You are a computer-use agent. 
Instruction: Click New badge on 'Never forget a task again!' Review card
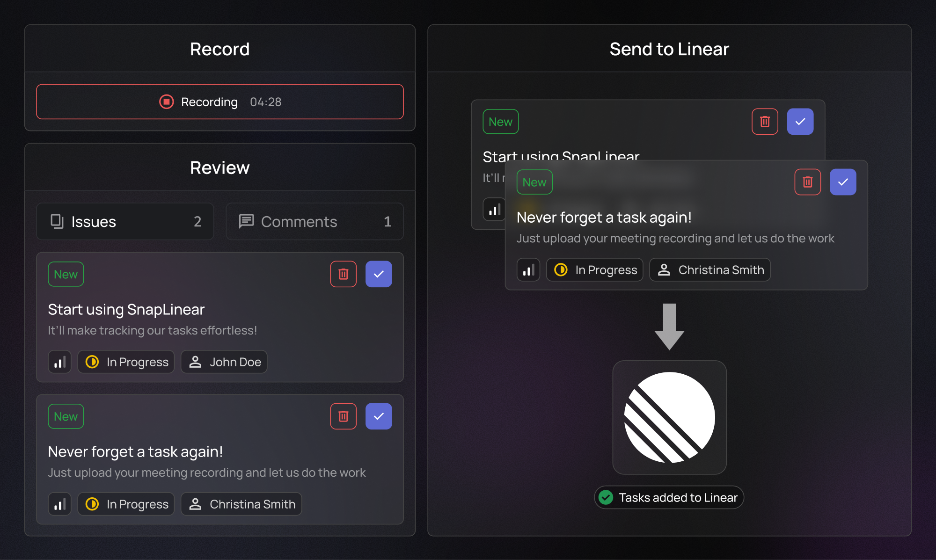tap(66, 416)
